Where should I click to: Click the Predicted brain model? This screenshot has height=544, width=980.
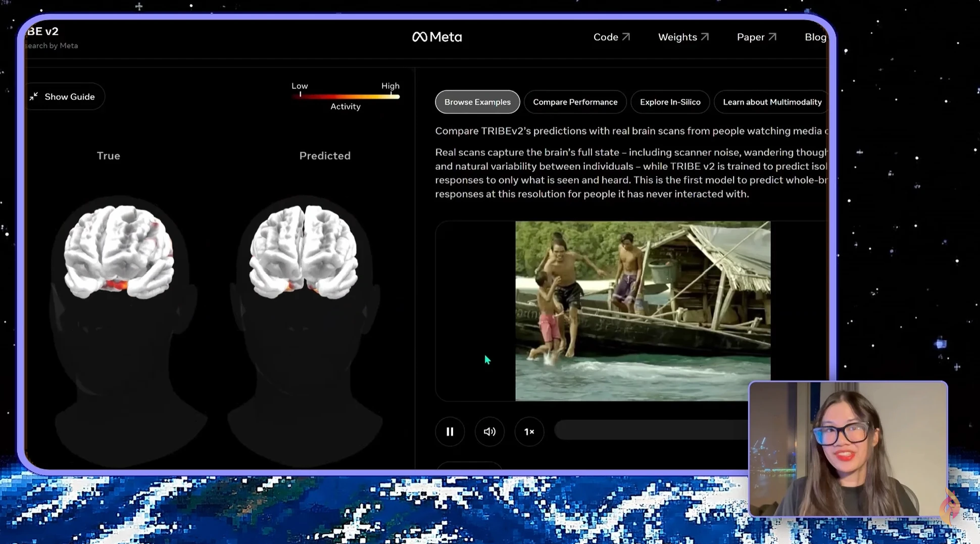(x=304, y=251)
